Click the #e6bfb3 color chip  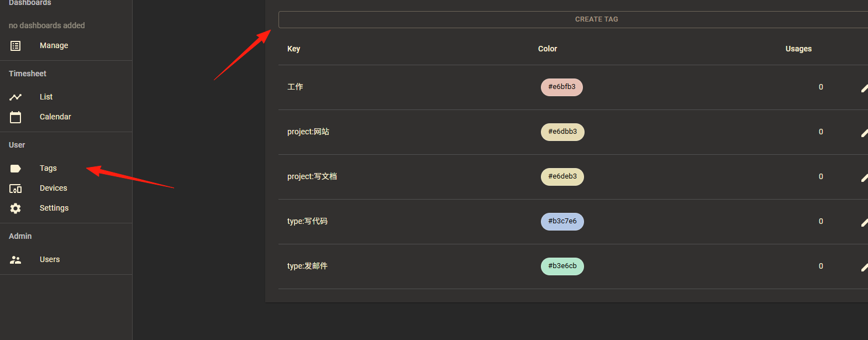pos(561,87)
